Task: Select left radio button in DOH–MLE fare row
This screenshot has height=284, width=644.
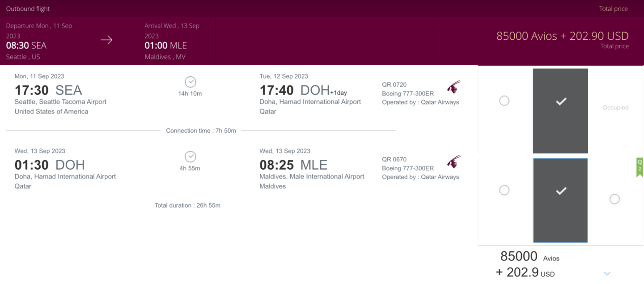Action: point(504,190)
